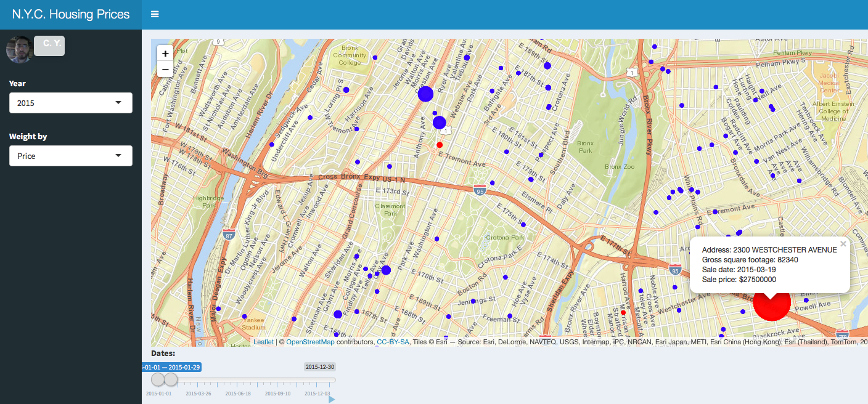
Task: Select the small red dot near E Tremont Ave
Action: pos(440,144)
